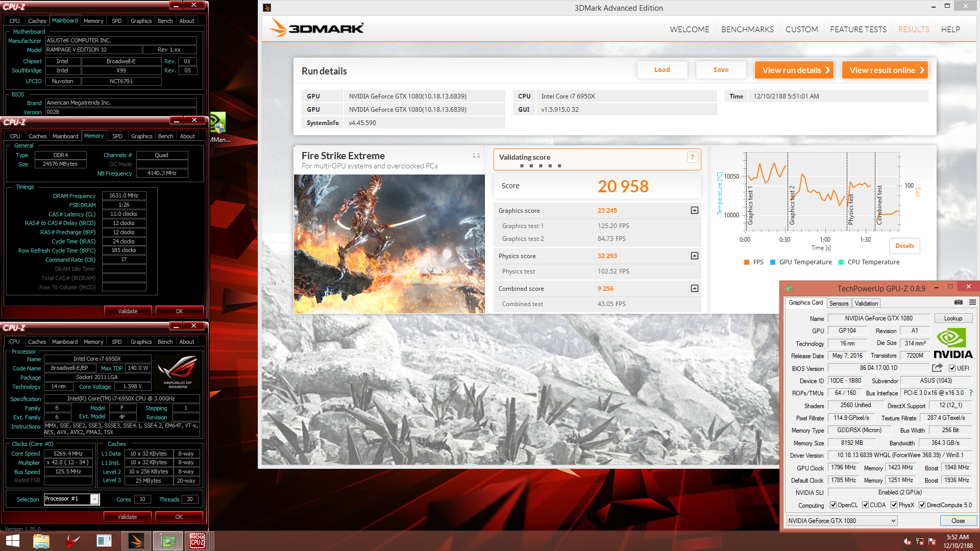Switch to the CUSTOM tab in 3DMark
The height and width of the screenshot is (551, 980).
pos(801,30)
